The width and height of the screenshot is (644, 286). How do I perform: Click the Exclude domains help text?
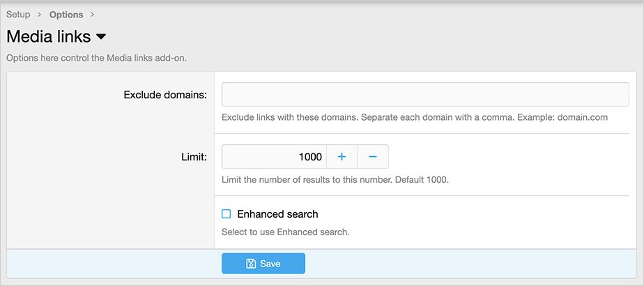414,117
